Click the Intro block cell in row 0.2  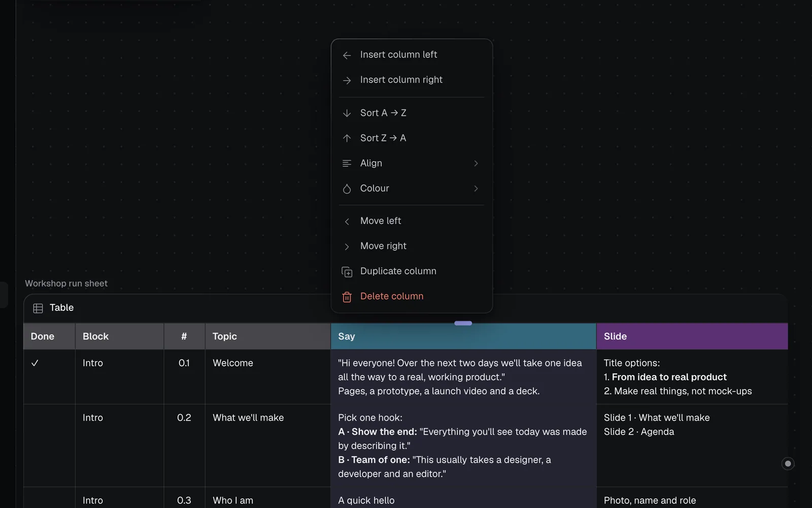120,446
